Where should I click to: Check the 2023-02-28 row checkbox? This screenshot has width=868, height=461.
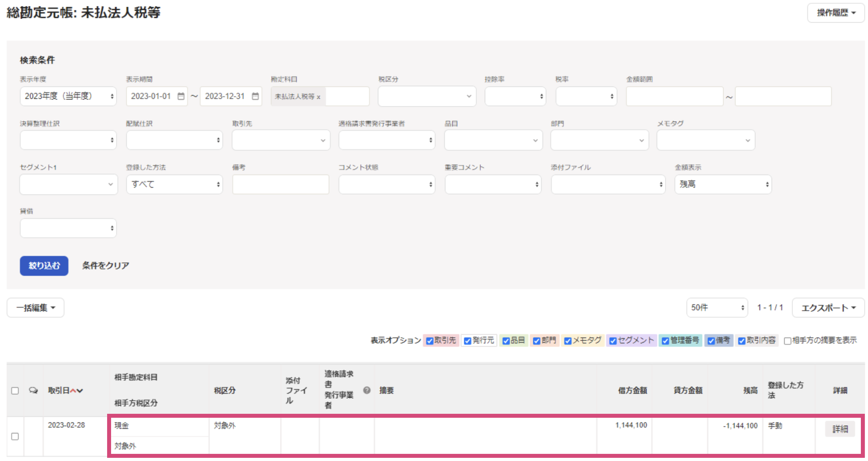pyautogui.click(x=15, y=436)
